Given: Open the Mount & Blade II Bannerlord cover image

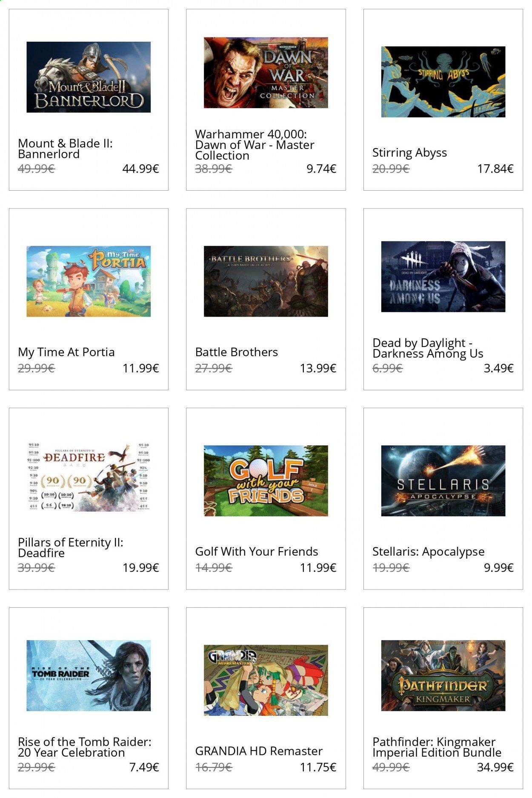Looking at the screenshot, I should 89,77.
